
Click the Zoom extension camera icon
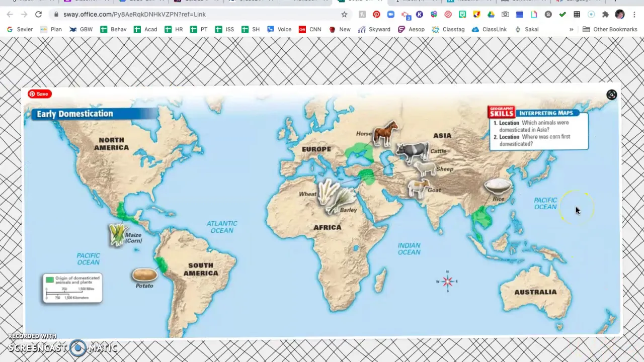391,15
